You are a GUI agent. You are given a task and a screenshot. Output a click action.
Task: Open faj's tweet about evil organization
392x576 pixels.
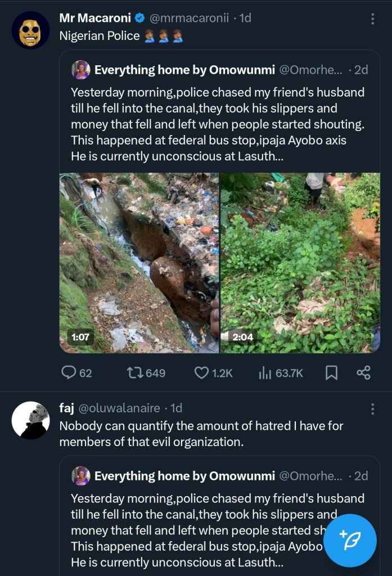[201, 434]
